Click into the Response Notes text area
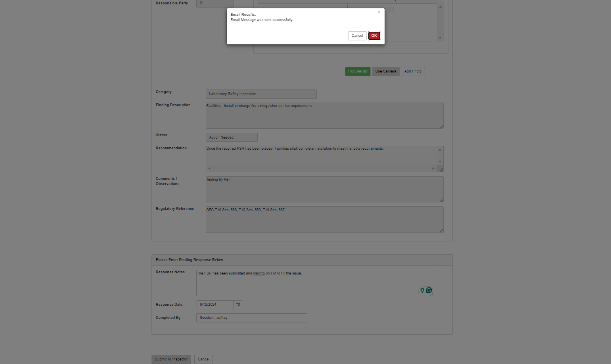 click(x=315, y=283)
